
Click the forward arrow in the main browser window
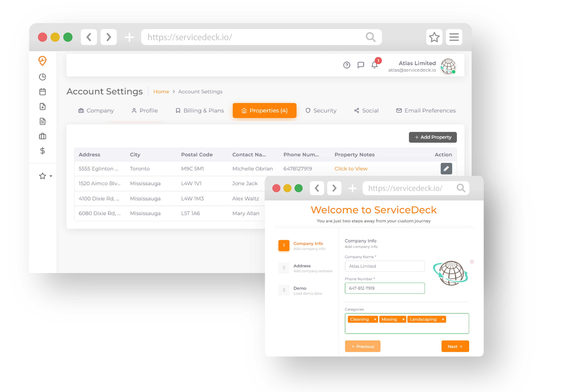coord(109,37)
